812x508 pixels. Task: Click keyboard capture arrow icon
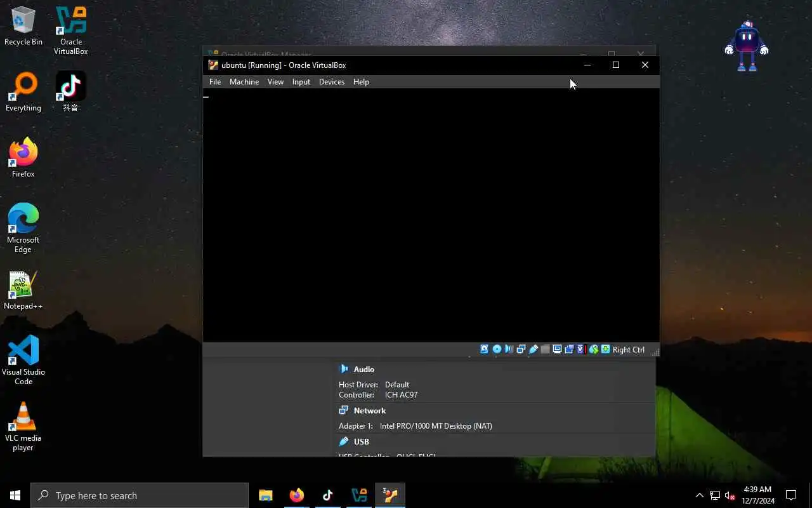(605, 349)
